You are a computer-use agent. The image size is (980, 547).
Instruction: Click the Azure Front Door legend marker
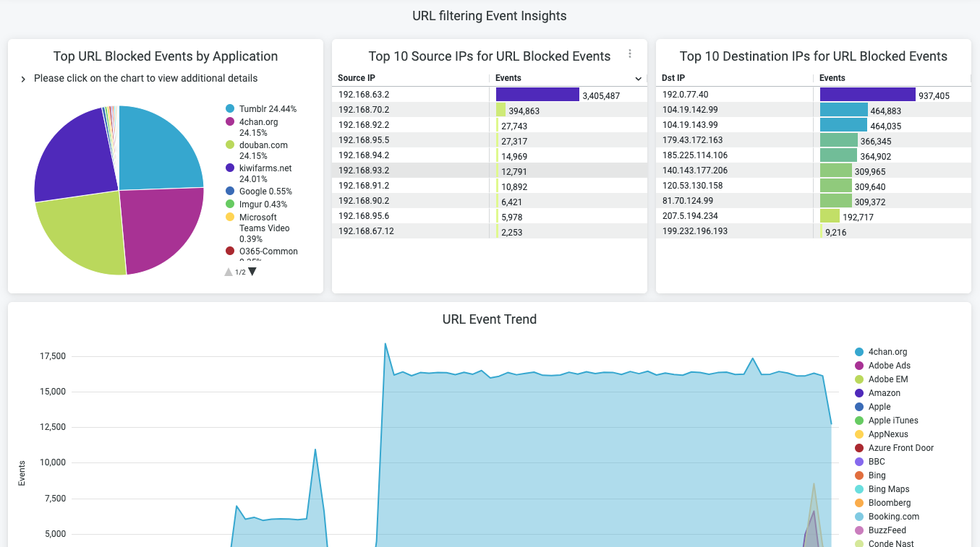pos(859,448)
